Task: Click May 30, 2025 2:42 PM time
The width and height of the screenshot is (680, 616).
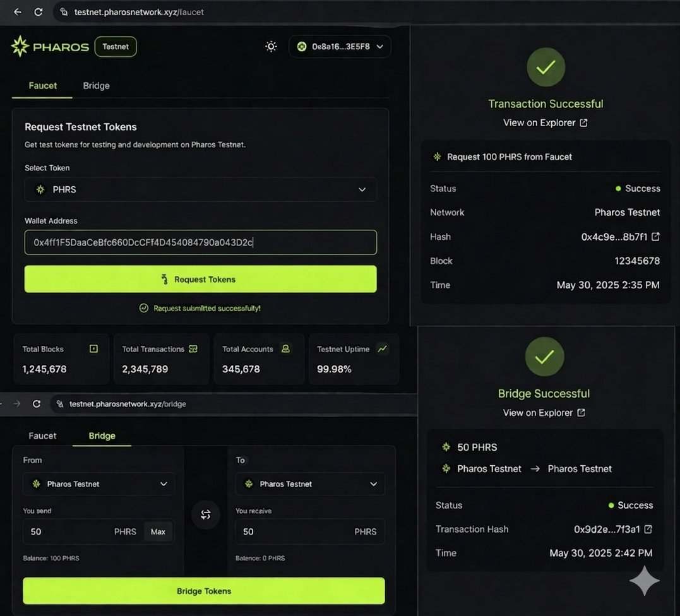Action: [x=600, y=553]
